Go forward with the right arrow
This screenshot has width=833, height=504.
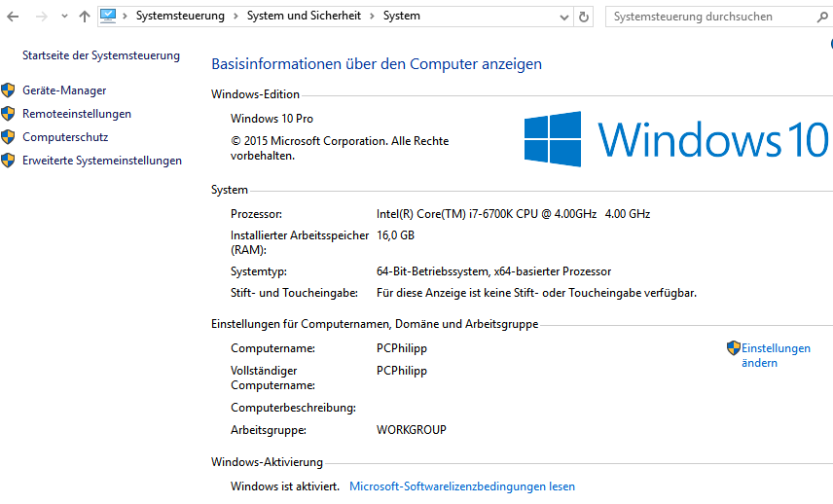click(x=42, y=17)
